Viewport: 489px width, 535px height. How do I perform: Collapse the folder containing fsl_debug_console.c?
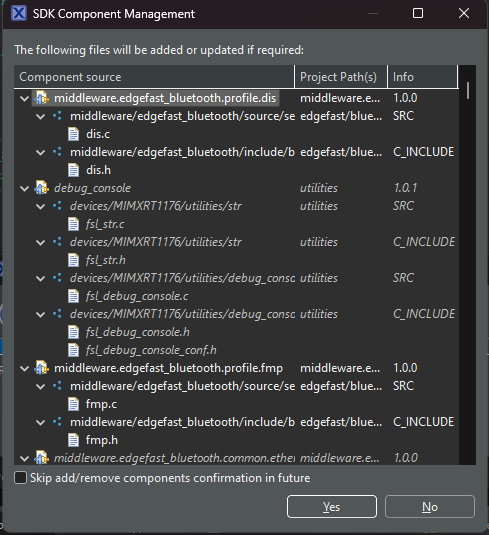click(40, 278)
